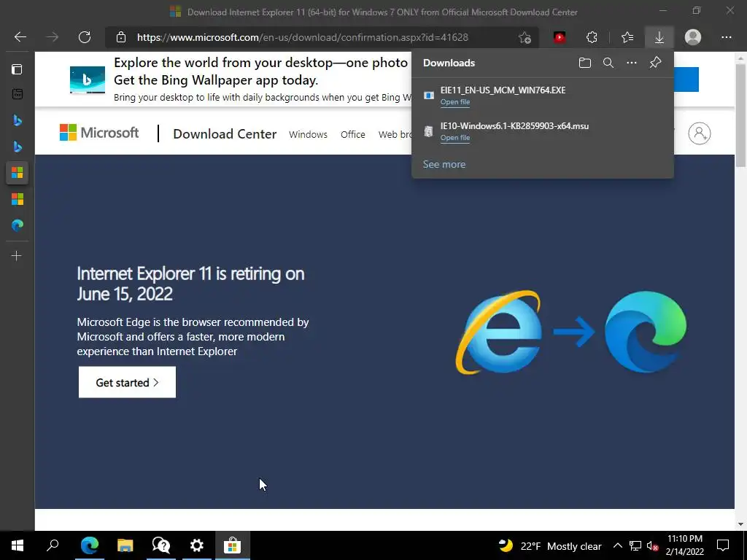Open the Extensions puzzle icon
This screenshot has width=747, height=560.
[x=592, y=37]
